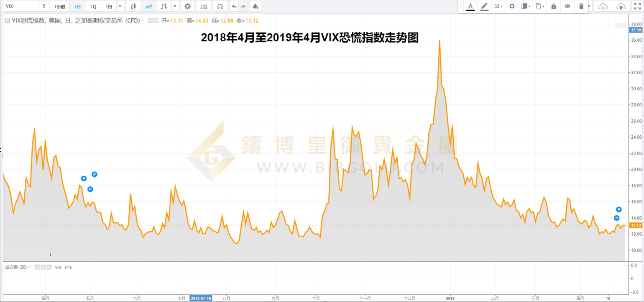Screen dimensions: 644x302
Task: Create an alert with the bell icon
Action: (256, 6)
